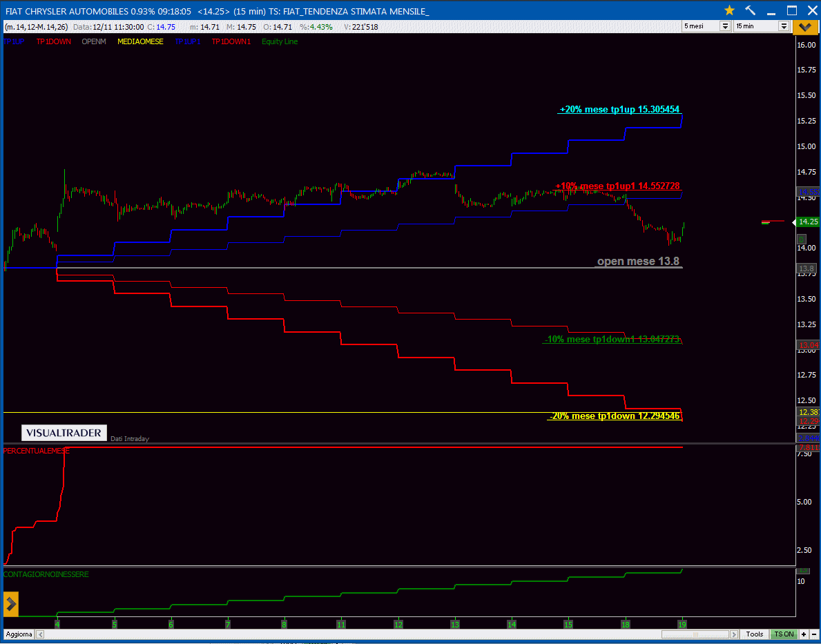Select the TP1UP legend label
This screenshot has height=644, width=821.
pyautogui.click(x=14, y=41)
